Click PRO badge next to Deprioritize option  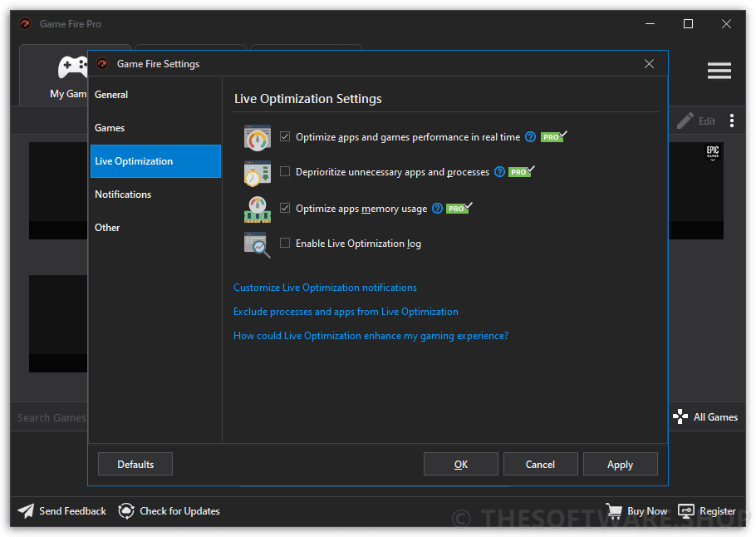522,171
